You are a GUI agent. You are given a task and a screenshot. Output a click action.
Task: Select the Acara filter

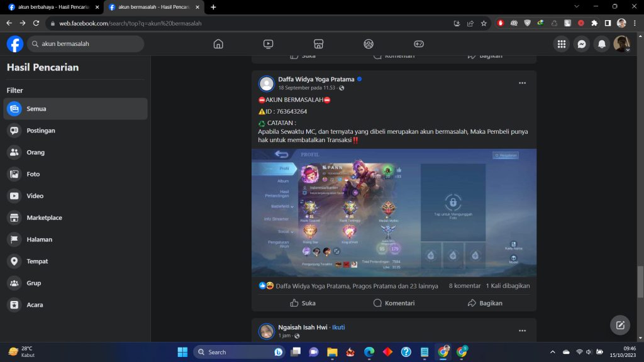coord(75,305)
